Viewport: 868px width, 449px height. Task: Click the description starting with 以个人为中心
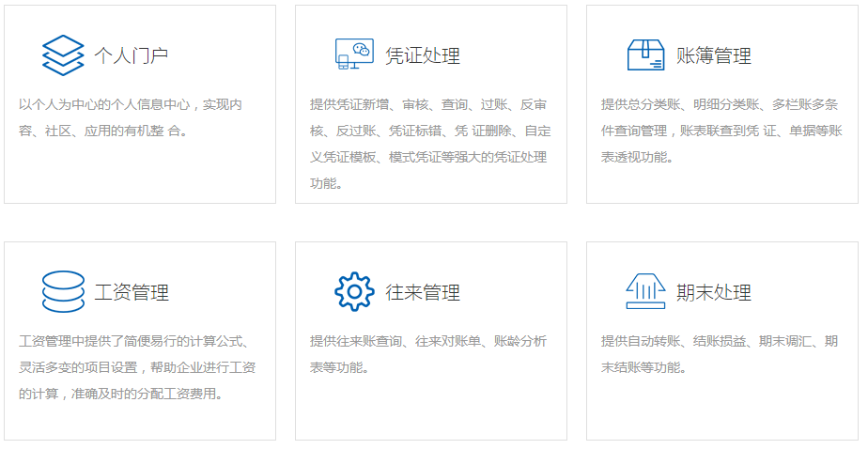click(x=132, y=117)
